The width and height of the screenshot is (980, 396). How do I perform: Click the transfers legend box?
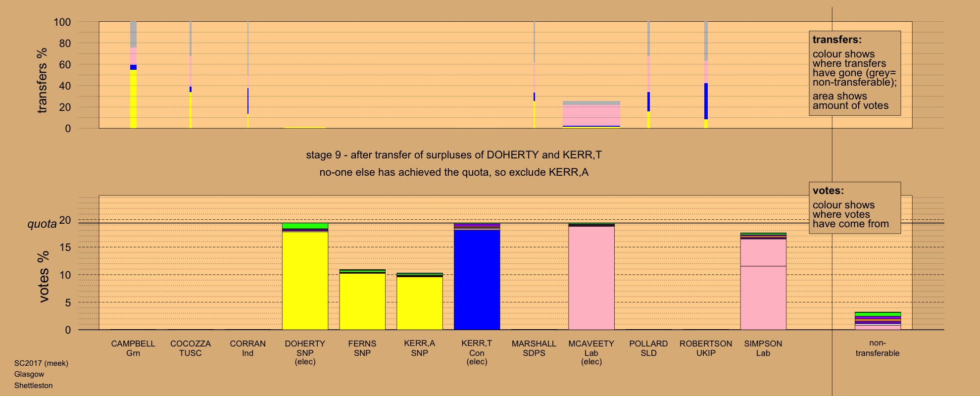coord(854,73)
